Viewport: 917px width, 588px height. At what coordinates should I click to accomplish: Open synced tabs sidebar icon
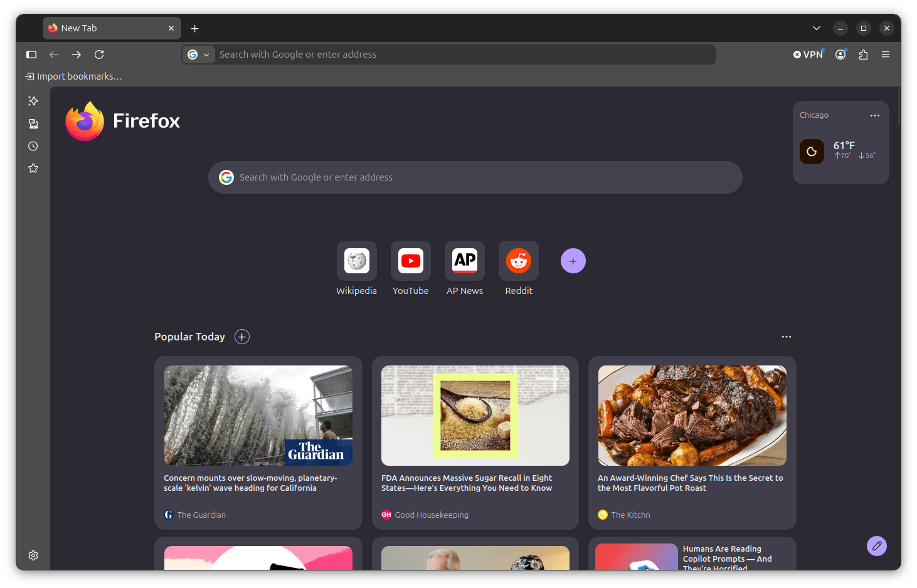tap(33, 123)
